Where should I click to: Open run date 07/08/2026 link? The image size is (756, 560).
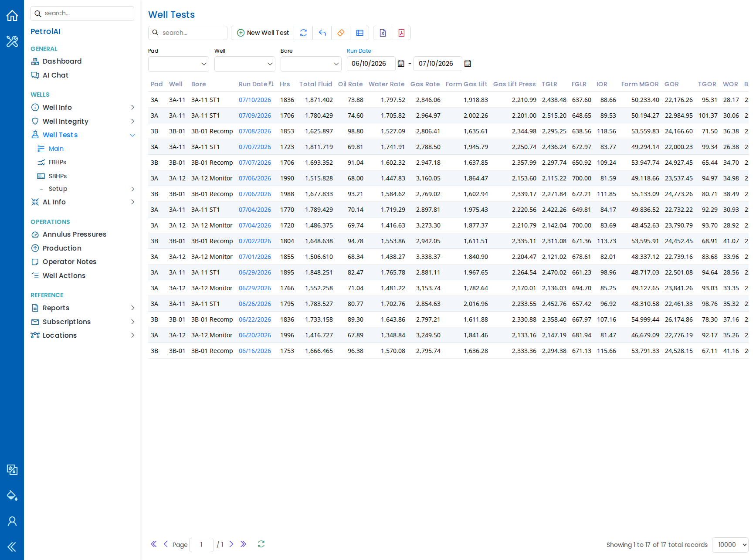255,131
